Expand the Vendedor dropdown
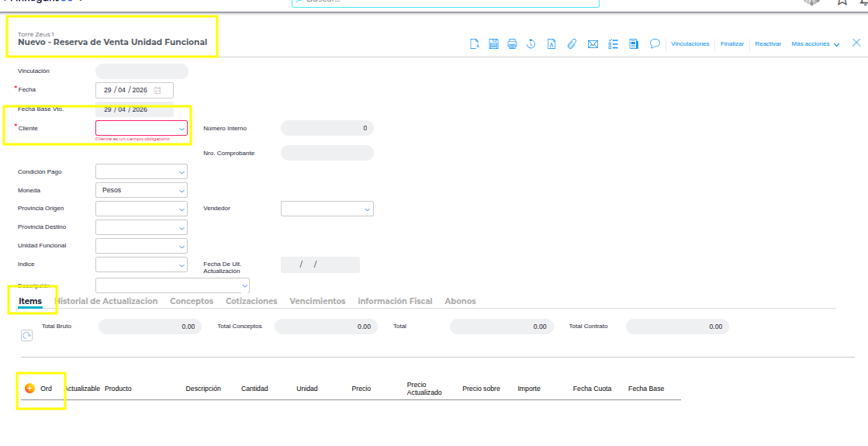Screen dimensions: 868x446 click(327, 209)
